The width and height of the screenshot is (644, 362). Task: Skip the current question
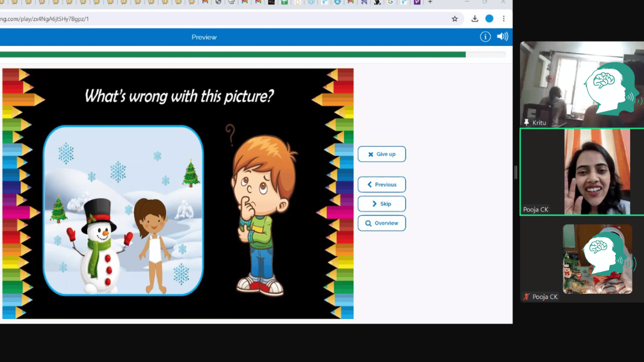381,204
